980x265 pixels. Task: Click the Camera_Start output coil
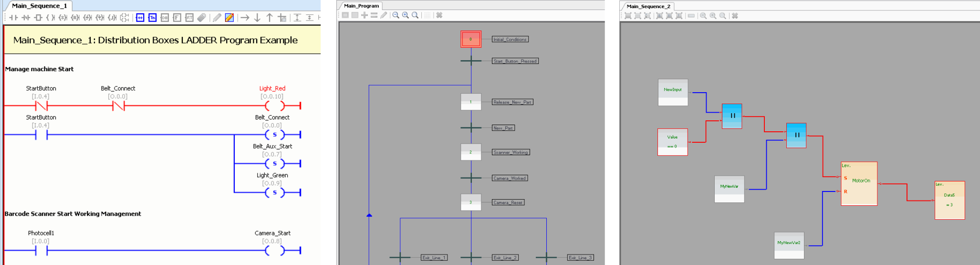274,250
